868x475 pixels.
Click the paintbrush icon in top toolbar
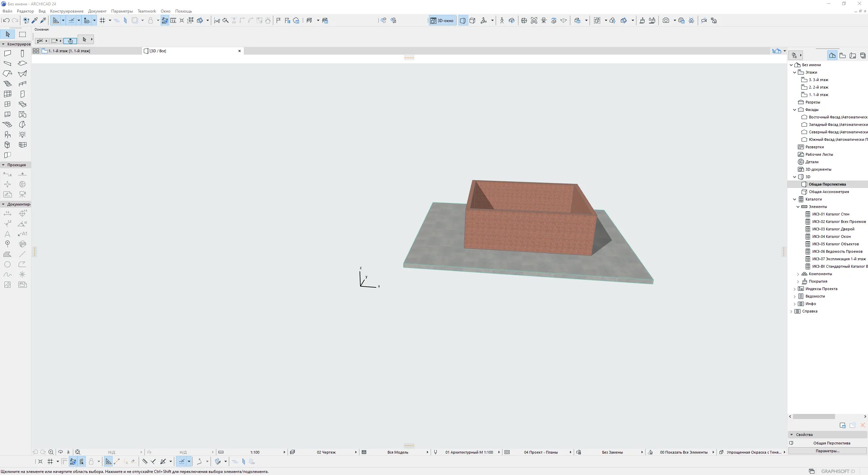[x=642, y=20]
